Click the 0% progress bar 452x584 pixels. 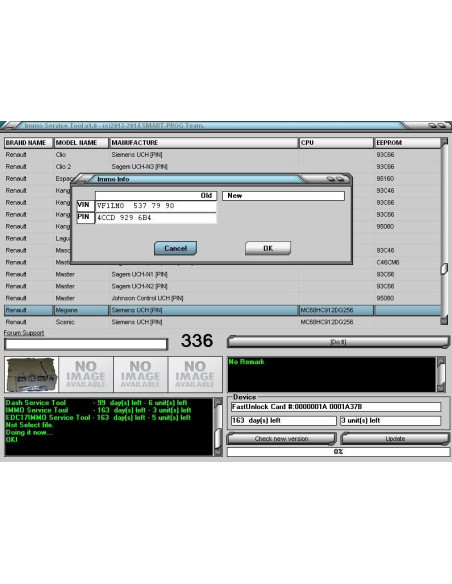click(338, 452)
